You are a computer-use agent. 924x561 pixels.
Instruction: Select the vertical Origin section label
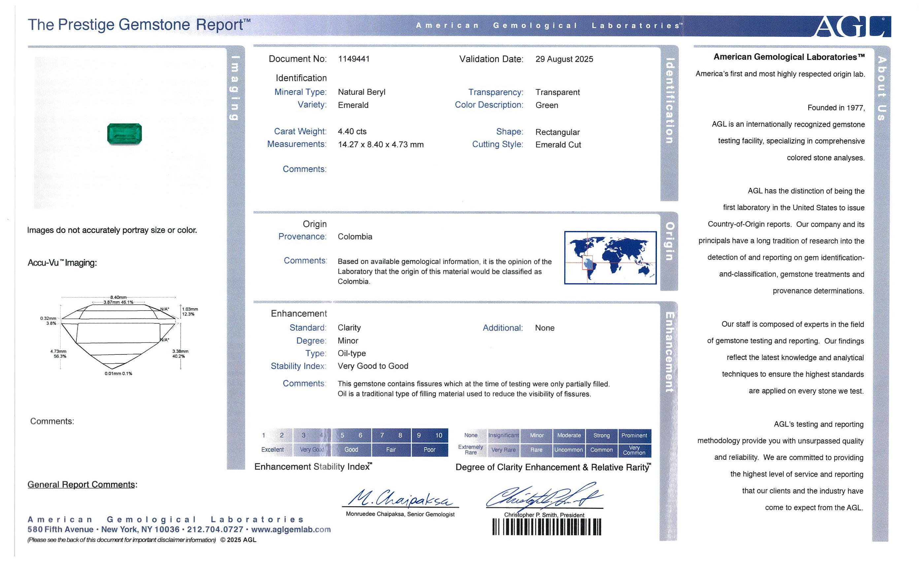669,241
